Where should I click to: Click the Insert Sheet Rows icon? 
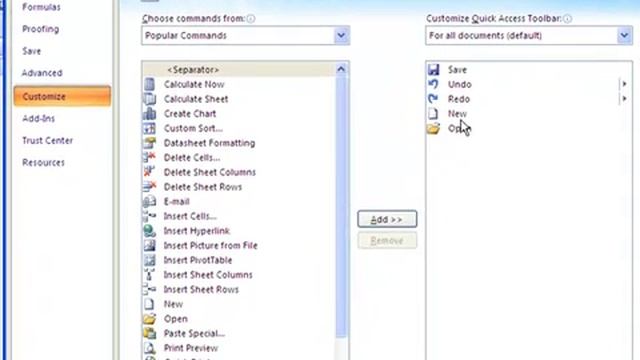click(x=149, y=289)
